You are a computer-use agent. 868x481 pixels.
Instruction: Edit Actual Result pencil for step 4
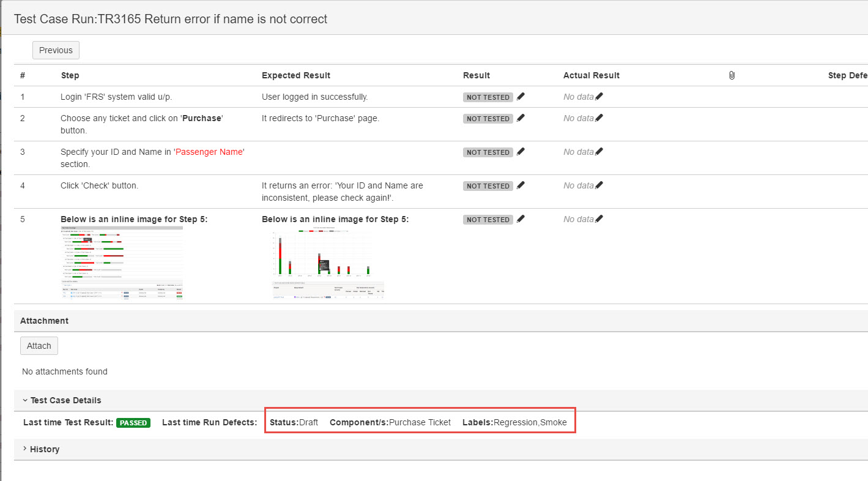[599, 185]
